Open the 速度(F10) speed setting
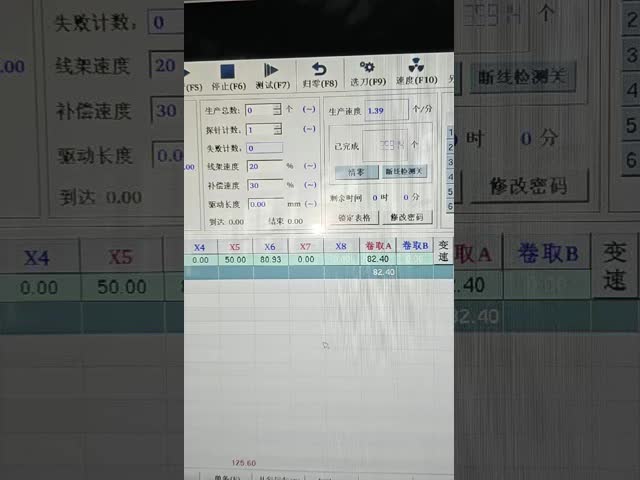 416,72
